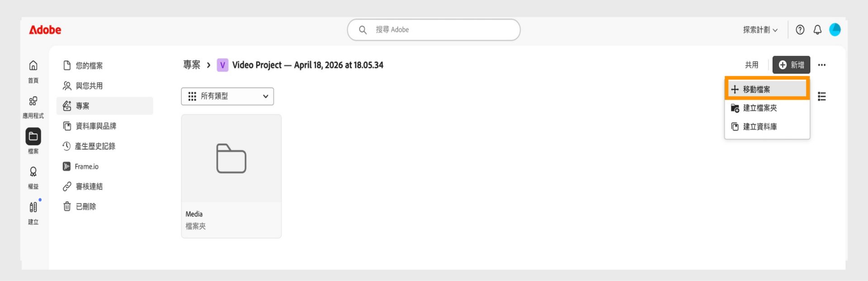Viewport: 868px width, 281px height.
Task: Go to 專案 breadcrumb link
Action: point(192,65)
